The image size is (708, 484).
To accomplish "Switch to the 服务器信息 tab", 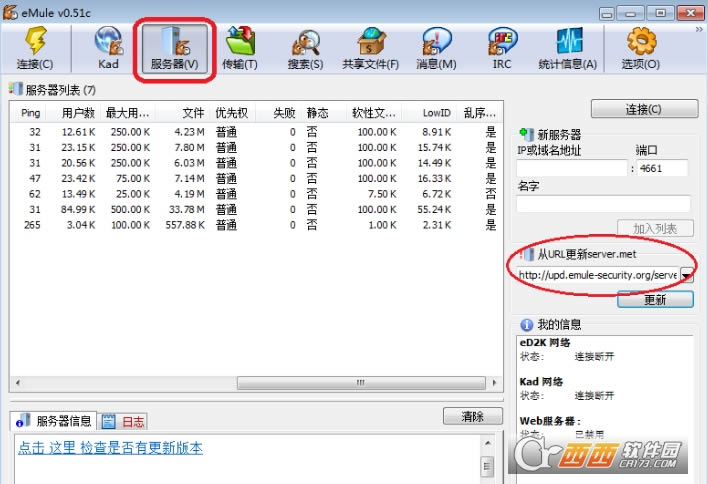I will click(x=57, y=421).
